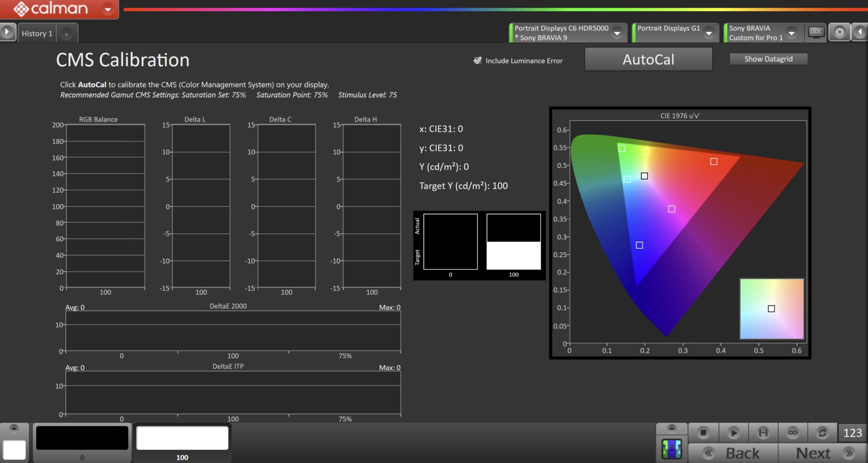Open the Calman main menu arrow

coord(108,9)
